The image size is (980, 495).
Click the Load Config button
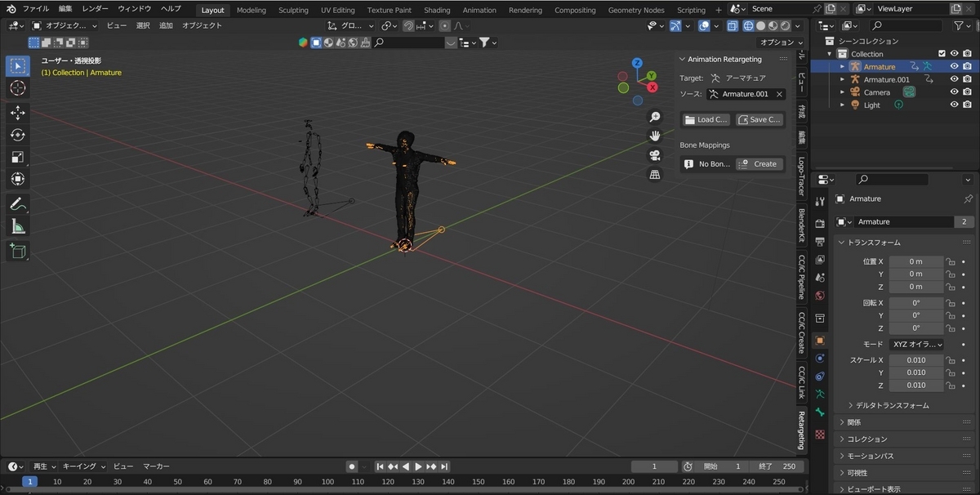tap(706, 119)
